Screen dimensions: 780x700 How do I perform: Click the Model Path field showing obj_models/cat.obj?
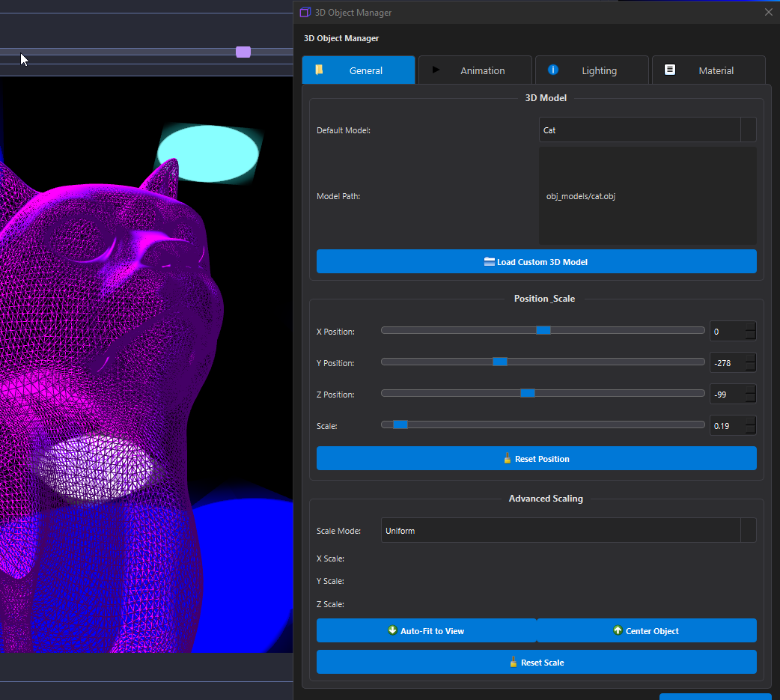click(x=647, y=196)
